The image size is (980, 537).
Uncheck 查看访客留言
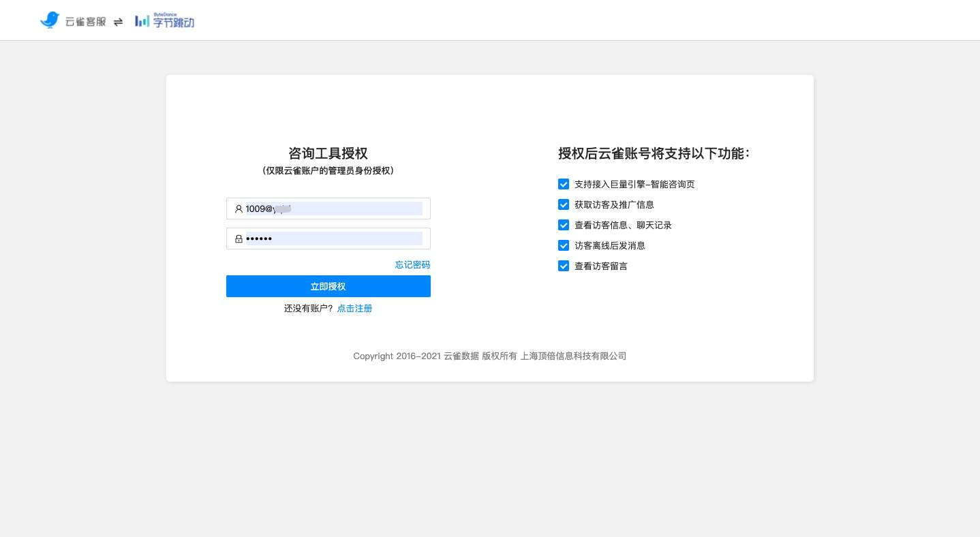click(564, 266)
